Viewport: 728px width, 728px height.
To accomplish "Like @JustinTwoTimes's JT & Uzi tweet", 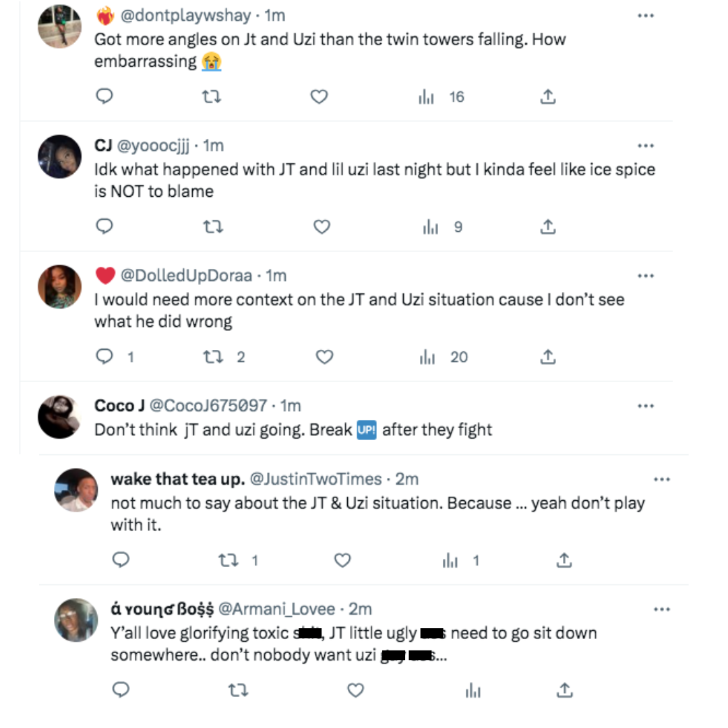I will [x=342, y=560].
